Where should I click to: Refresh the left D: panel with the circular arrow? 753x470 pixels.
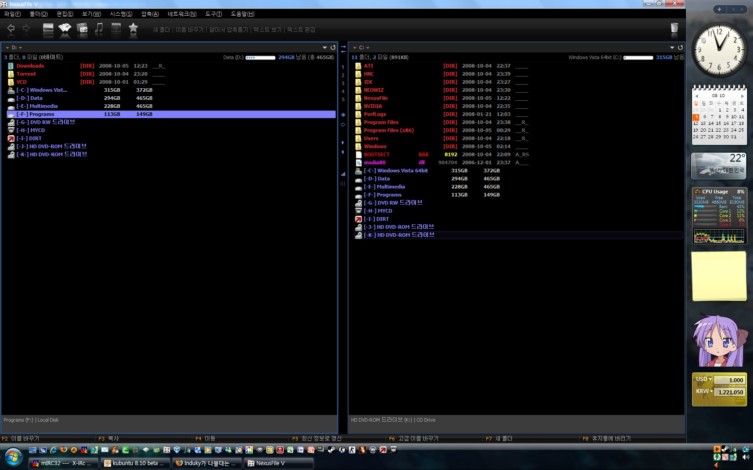coord(333,48)
